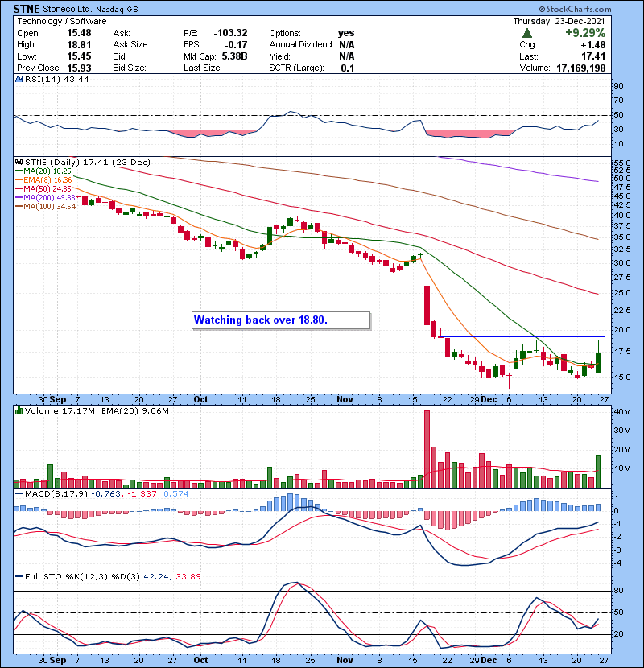Click the Nov label on the date axis
This screenshot has width=644, height=668.
point(345,398)
